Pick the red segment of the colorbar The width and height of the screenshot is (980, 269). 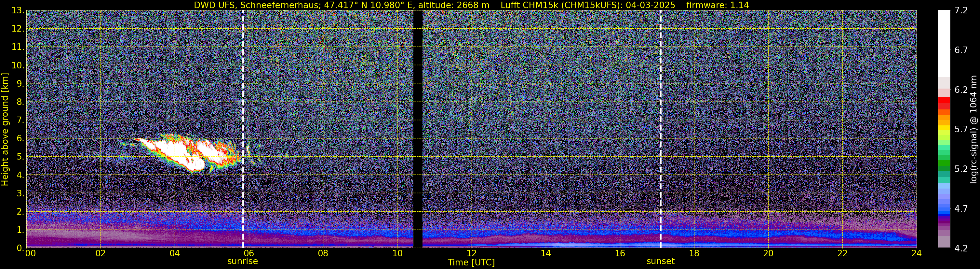click(x=944, y=101)
